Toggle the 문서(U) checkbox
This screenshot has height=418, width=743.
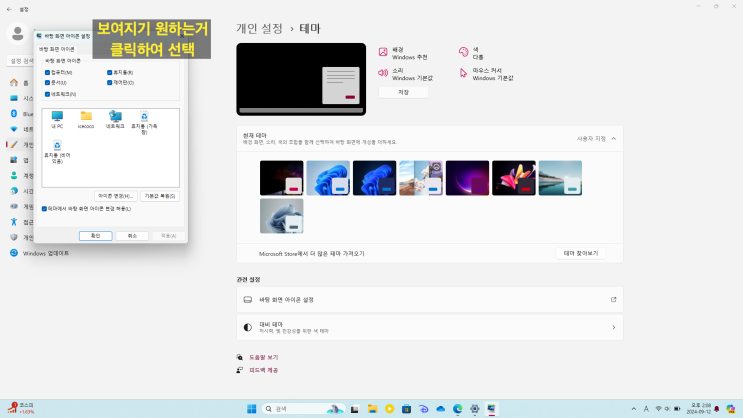pos(47,82)
